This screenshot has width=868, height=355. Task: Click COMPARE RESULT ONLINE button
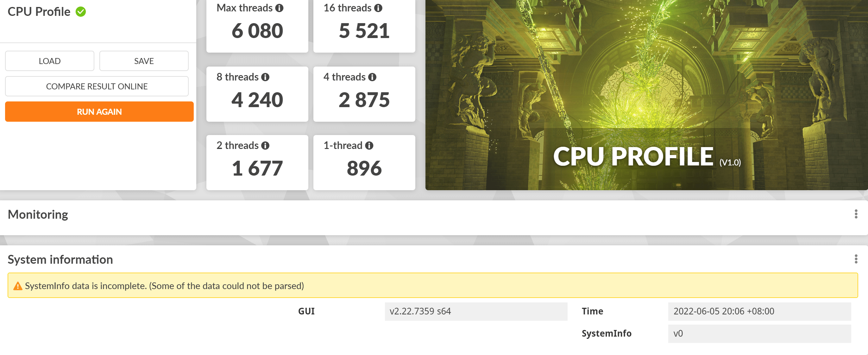tap(97, 87)
